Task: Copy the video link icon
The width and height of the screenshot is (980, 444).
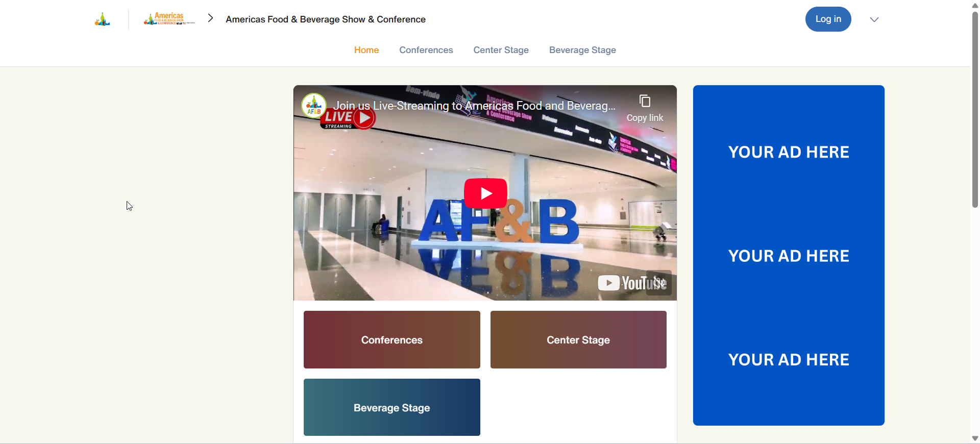Action: point(645,101)
